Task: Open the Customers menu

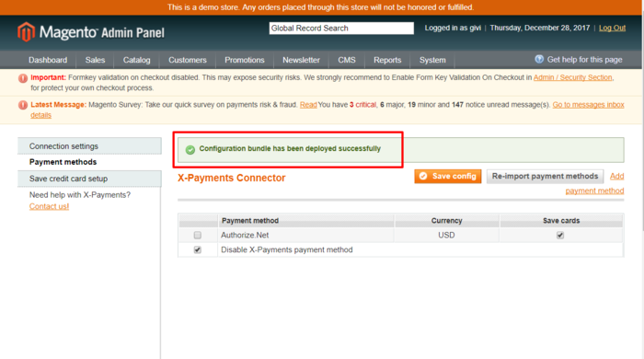Action: click(x=188, y=60)
